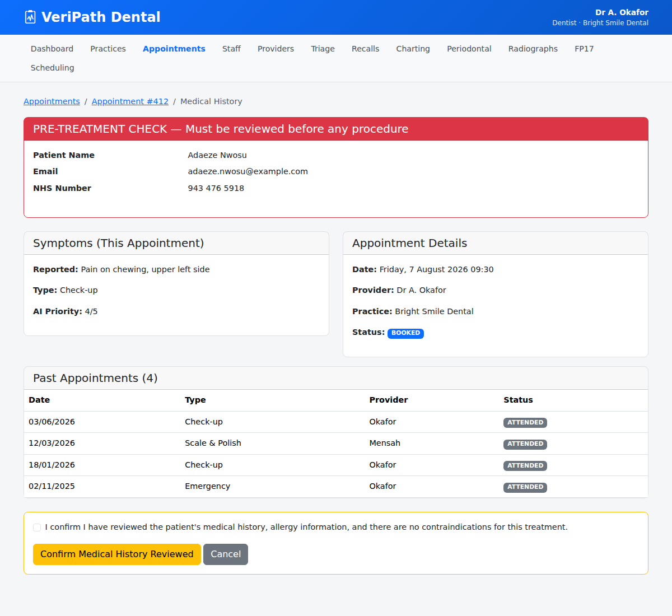
Task: Click the AI Priority 4/5 value
Action: pos(91,311)
